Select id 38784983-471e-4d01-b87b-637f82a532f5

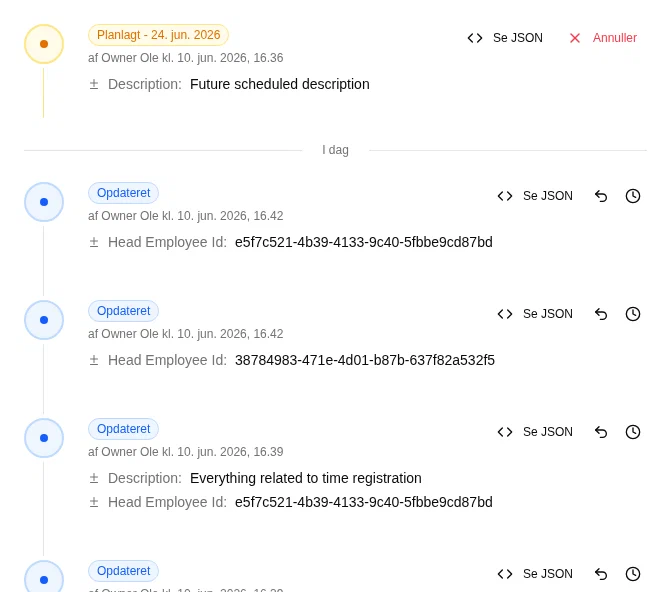coord(365,360)
